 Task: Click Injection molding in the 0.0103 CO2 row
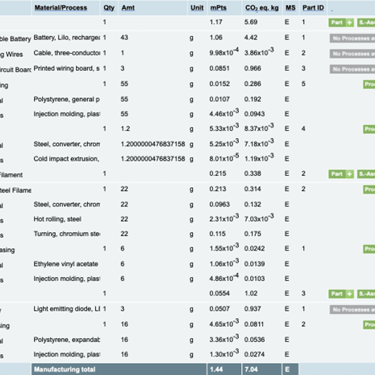pyautogui.click(x=67, y=279)
